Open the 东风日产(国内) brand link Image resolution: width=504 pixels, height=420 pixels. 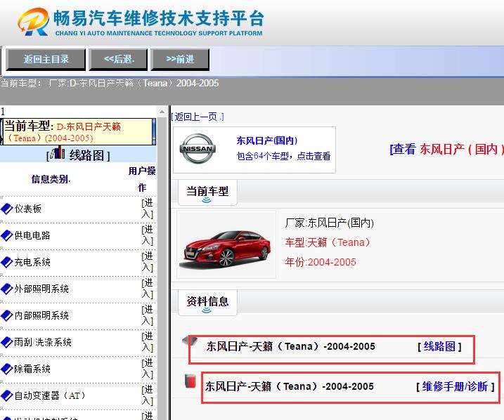click(x=267, y=140)
